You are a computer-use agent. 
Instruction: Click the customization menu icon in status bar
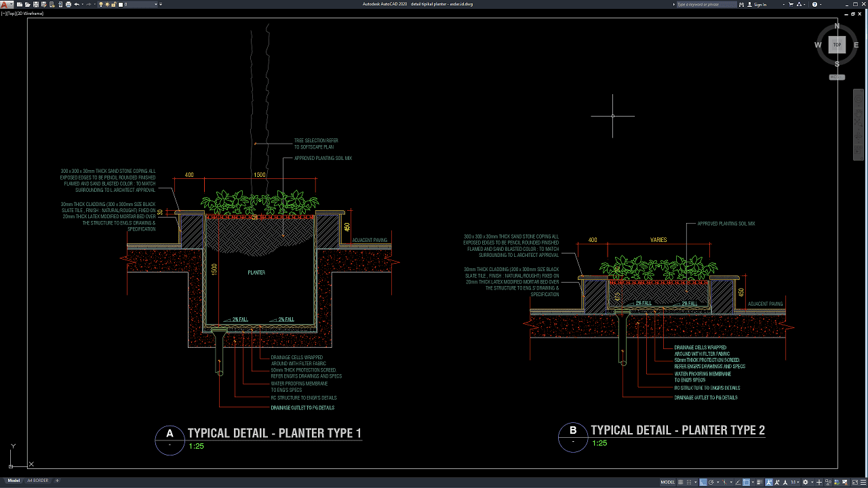click(x=861, y=482)
